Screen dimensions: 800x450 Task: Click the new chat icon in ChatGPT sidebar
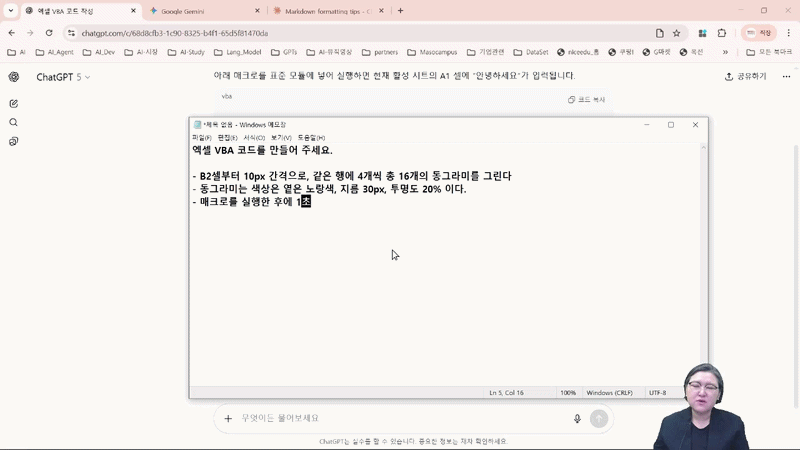click(x=14, y=103)
